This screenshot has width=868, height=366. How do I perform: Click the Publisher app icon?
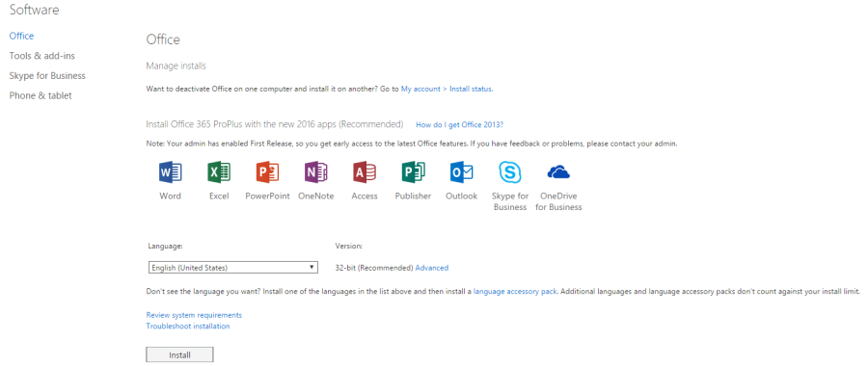click(413, 172)
